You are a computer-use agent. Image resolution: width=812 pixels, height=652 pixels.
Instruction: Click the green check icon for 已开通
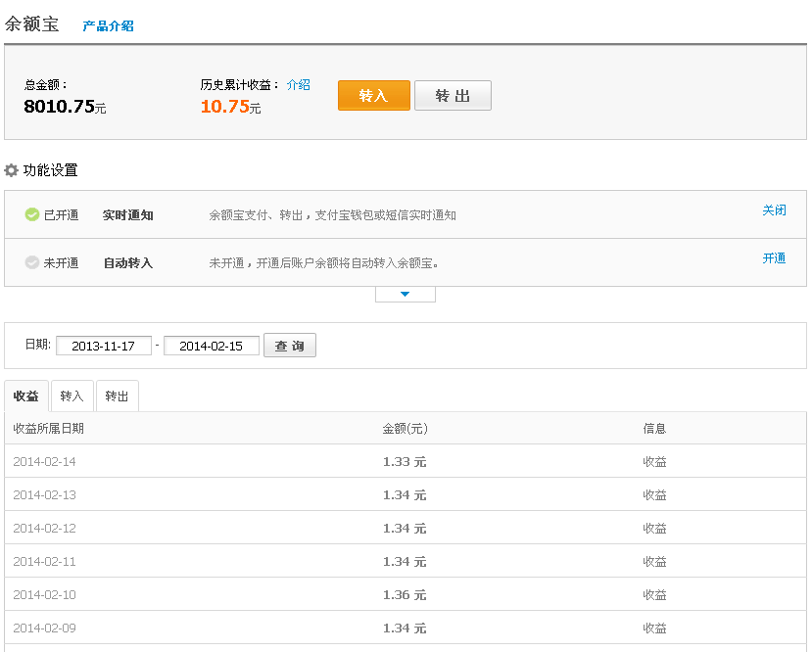click(32, 214)
